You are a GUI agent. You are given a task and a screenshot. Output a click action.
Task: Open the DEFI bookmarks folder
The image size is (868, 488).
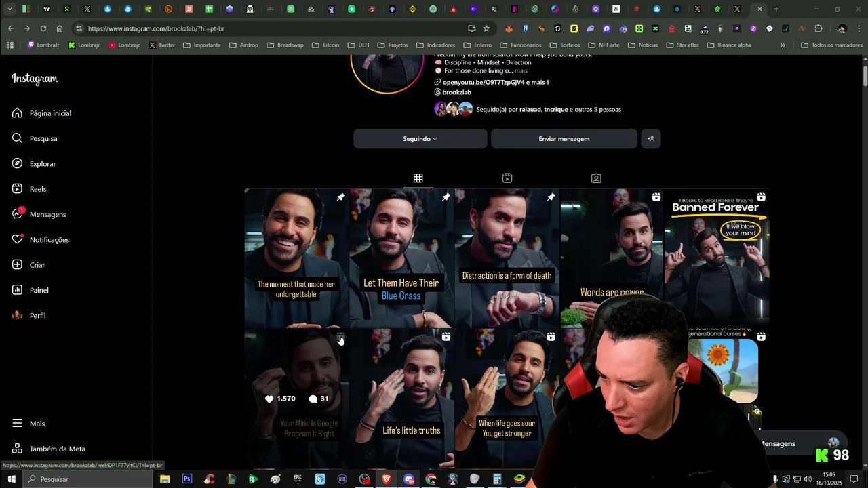(358, 45)
